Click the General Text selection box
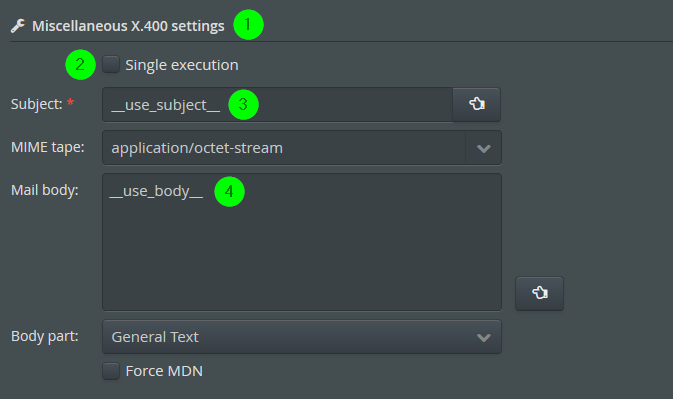 click(x=302, y=337)
